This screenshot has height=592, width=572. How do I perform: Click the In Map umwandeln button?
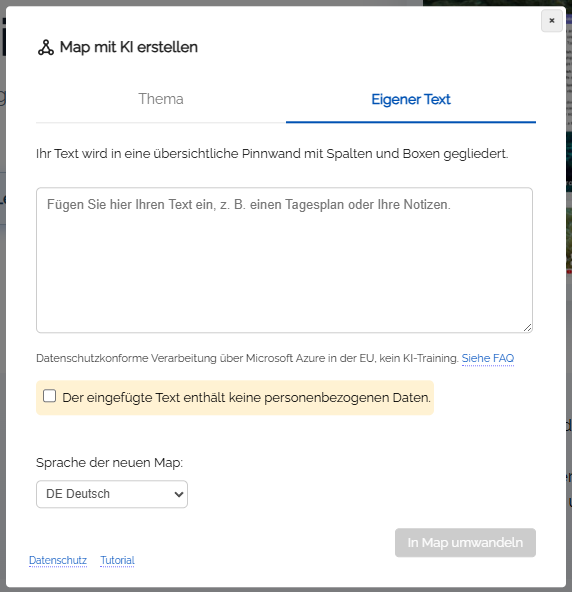pos(465,543)
